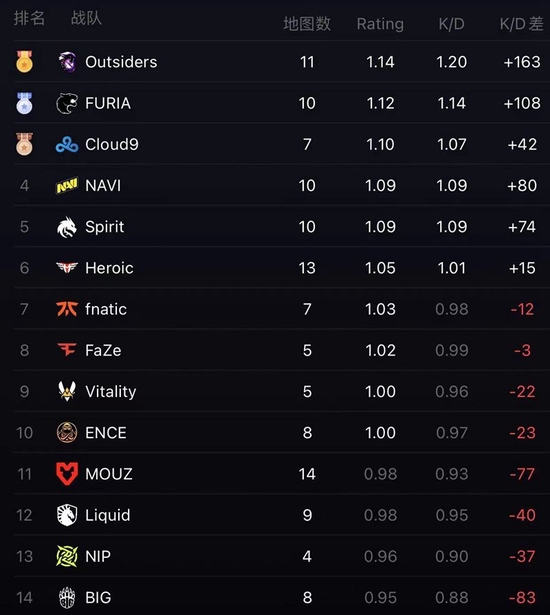Click the Vitality bee logo

tap(67, 391)
